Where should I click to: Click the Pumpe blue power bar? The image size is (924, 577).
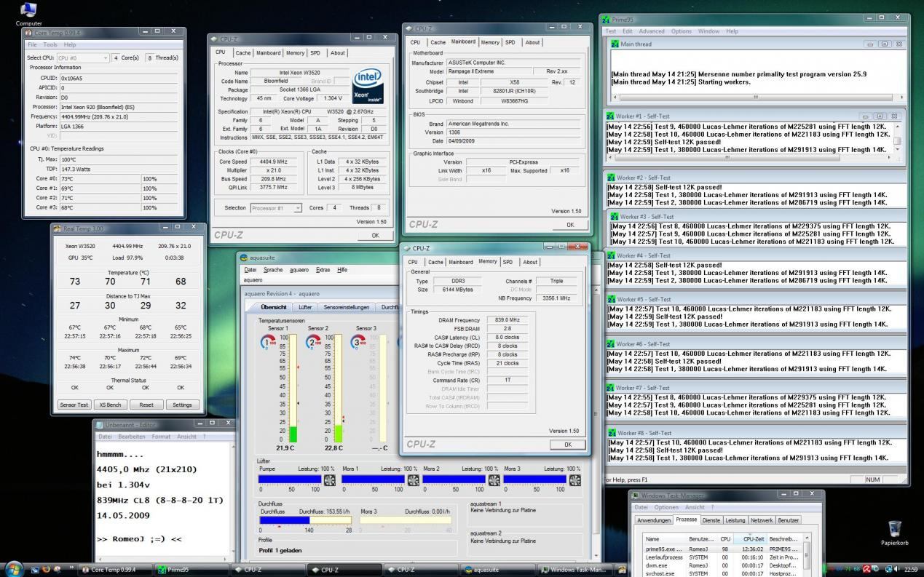pyautogui.click(x=290, y=480)
